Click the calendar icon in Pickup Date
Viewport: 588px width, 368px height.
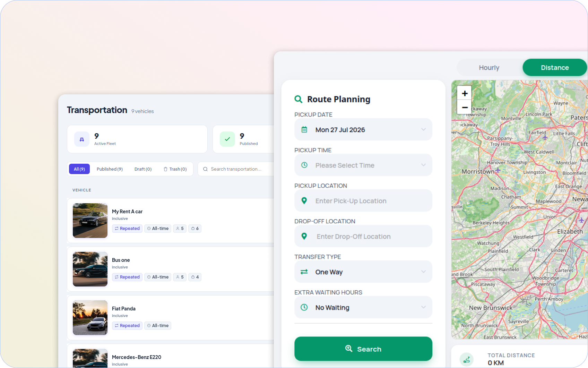(304, 130)
